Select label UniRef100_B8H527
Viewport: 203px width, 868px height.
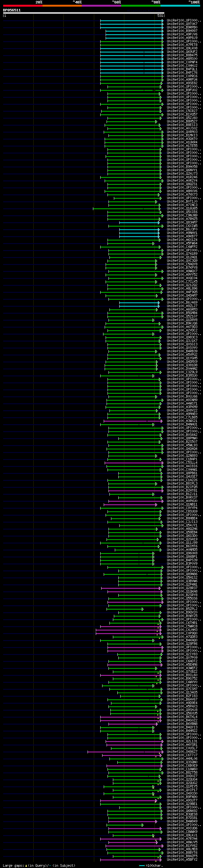pyautogui.click(x=182, y=121)
